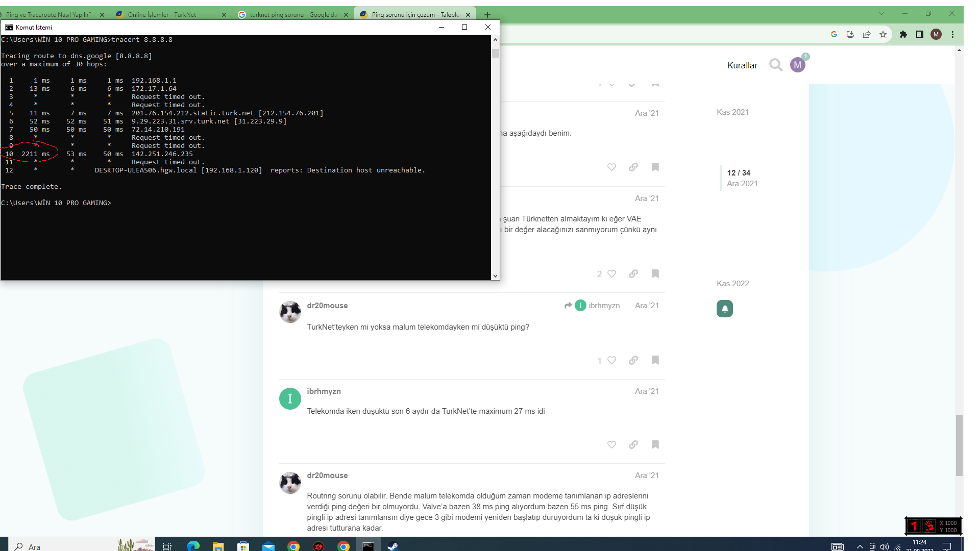Open dr20mouse's cat avatar on 'TurkNet'teyken' post

click(290, 312)
